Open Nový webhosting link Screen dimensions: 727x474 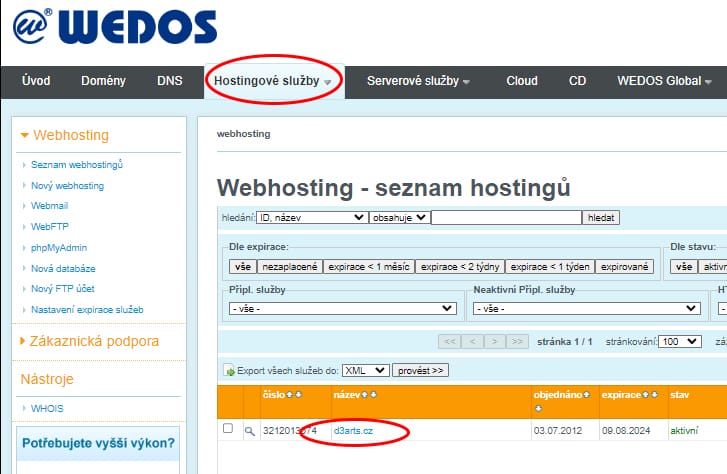point(68,186)
